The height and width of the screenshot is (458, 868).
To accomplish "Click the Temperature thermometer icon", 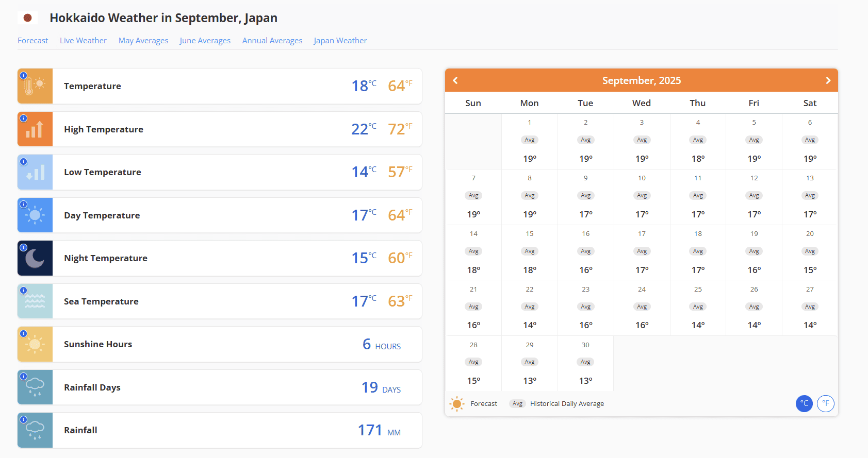I will pyautogui.click(x=35, y=86).
